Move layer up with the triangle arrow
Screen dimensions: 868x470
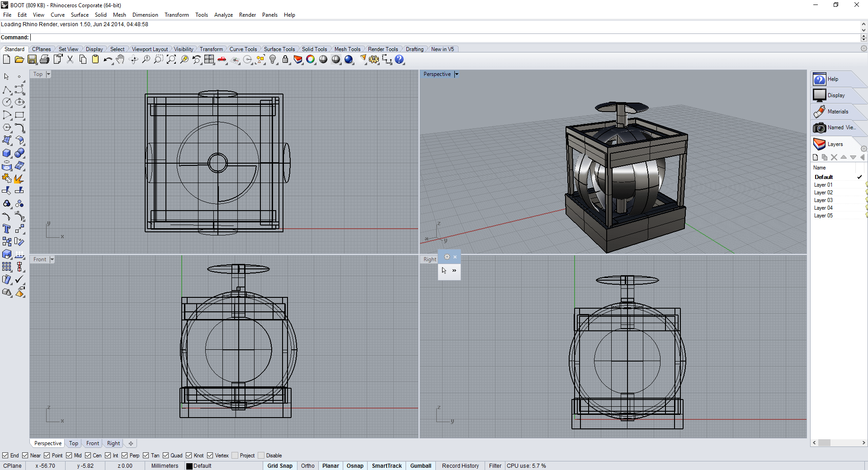tap(844, 157)
